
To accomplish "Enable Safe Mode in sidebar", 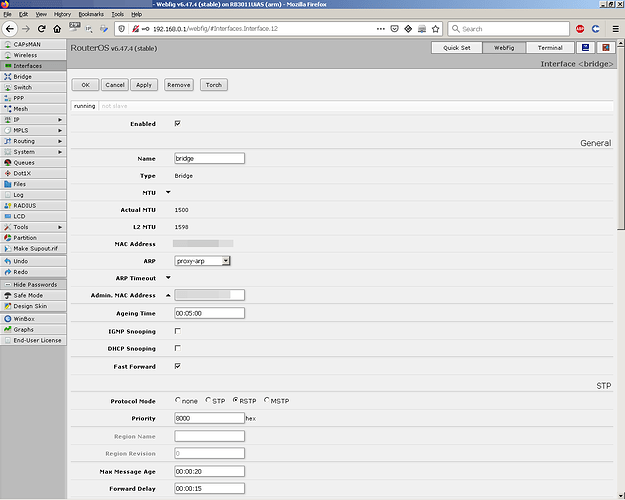I will coord(33,296).
